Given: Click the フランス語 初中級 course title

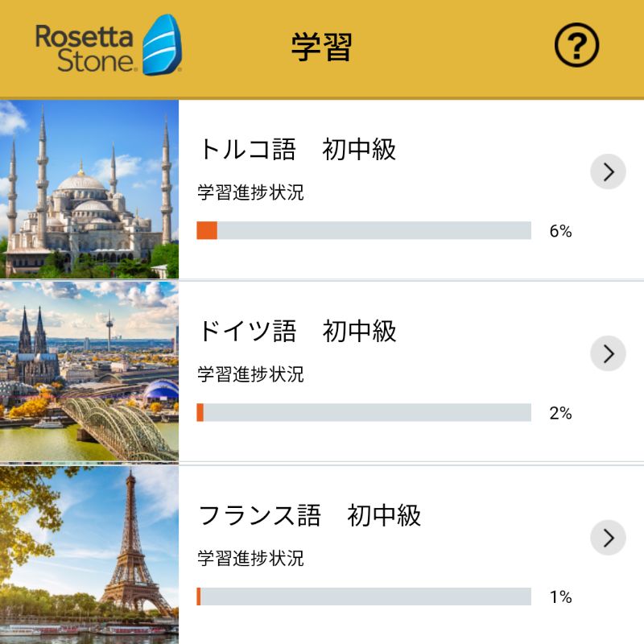Looking at the screenshot, I should click(x=310, y=515).
